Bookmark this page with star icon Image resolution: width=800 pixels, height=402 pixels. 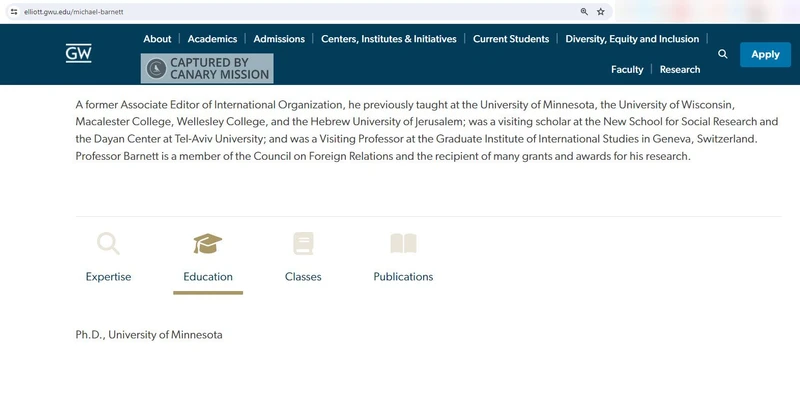[x=601, y=11]
